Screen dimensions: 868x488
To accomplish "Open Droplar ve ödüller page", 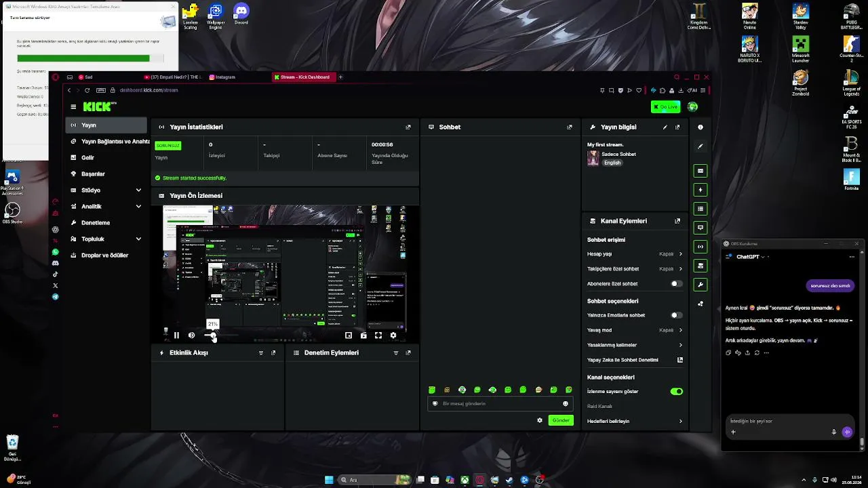I will (106, 255).
